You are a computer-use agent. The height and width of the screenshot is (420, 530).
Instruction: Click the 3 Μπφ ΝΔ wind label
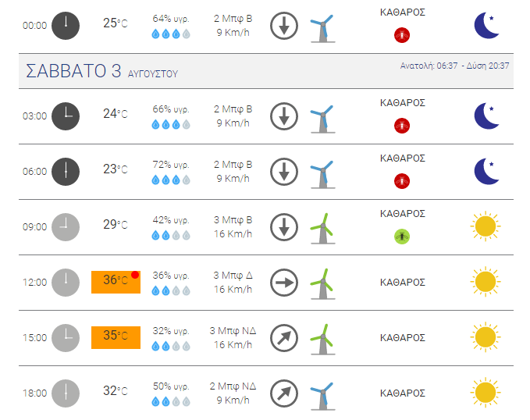click(233, 330)
